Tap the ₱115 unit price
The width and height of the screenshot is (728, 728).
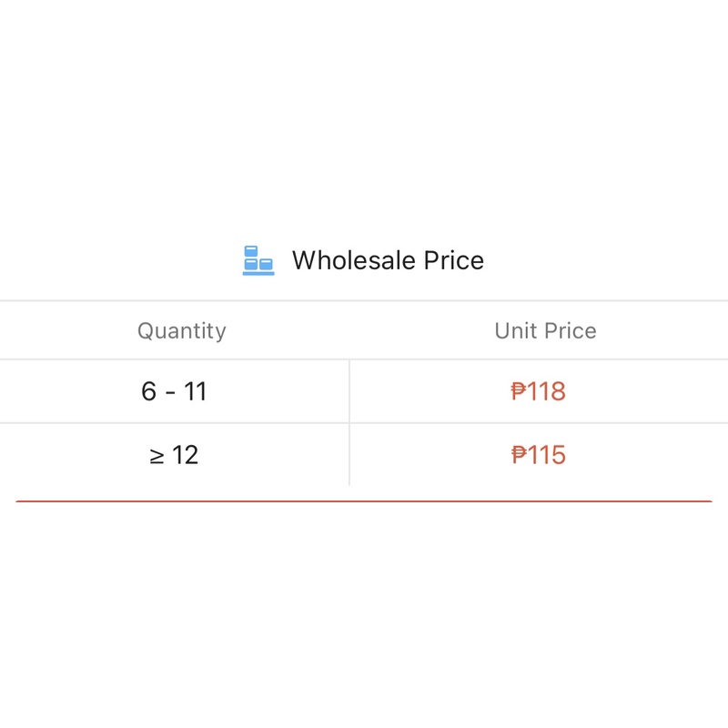(539, 455)
